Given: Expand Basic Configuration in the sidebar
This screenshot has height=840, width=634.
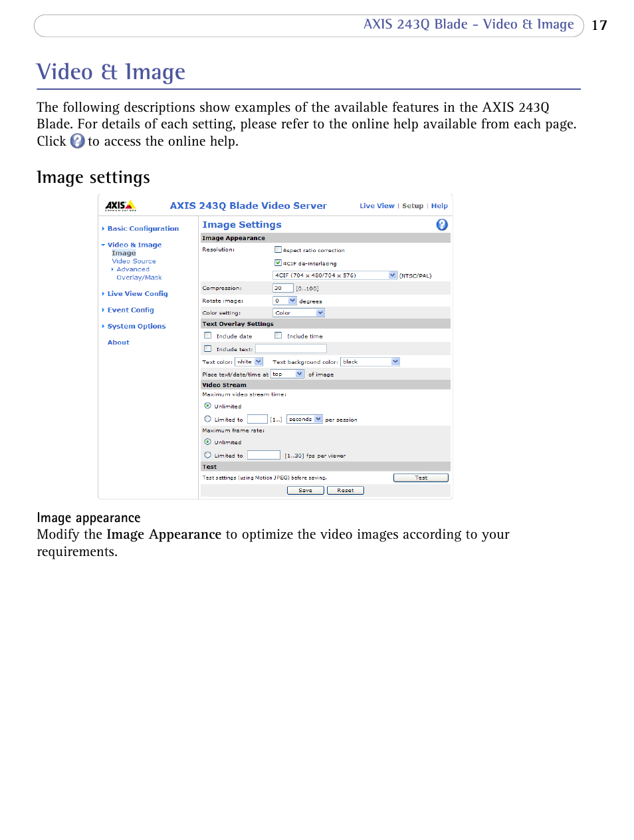Looking at the screenshot, I should click(143, 229).
